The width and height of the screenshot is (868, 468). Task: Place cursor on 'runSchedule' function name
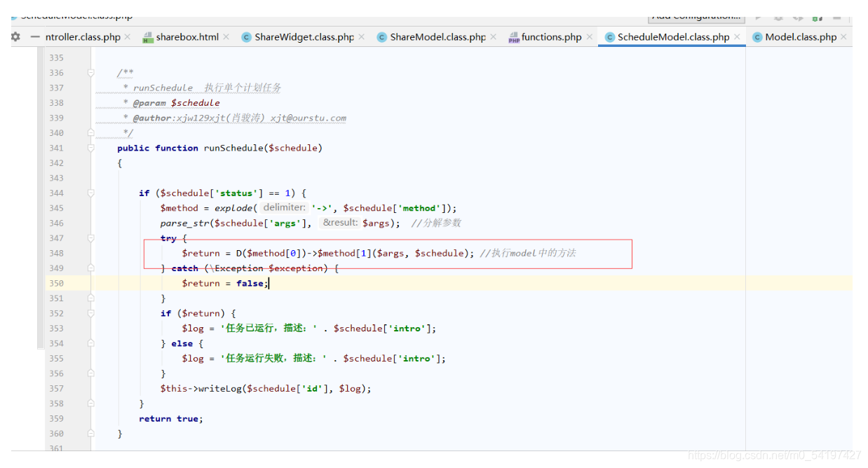coord(233,148)
